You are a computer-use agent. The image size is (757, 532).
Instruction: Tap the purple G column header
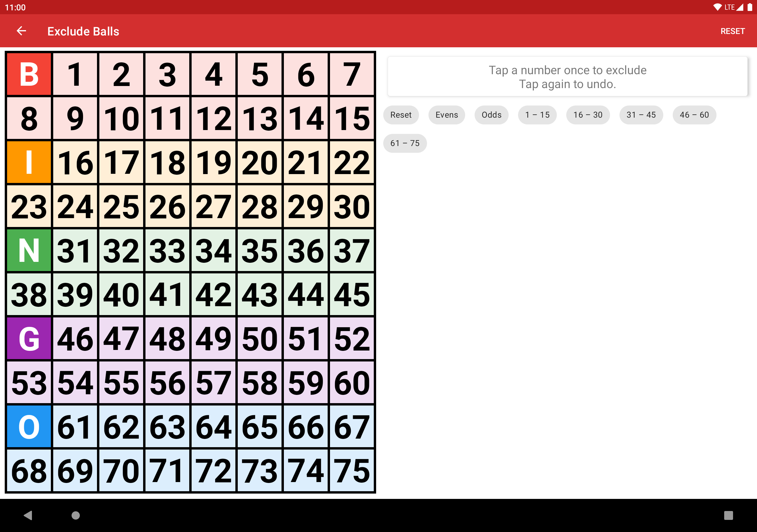pos(29,338)
